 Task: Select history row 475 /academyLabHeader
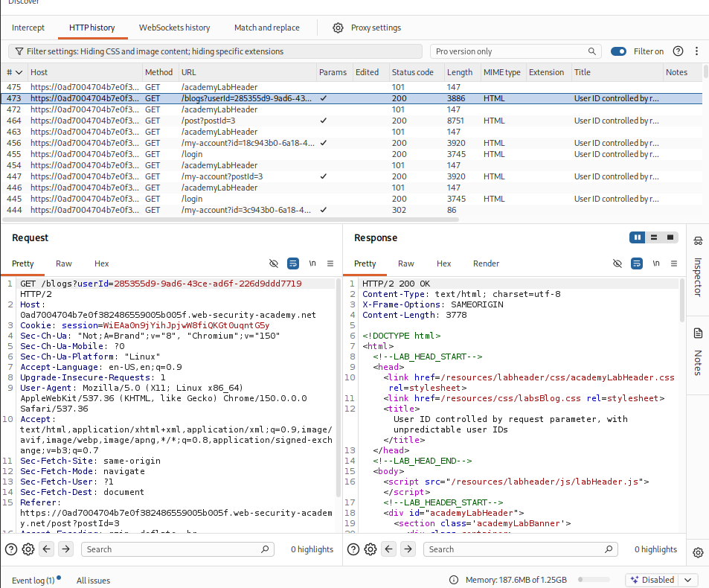point(352,87)
